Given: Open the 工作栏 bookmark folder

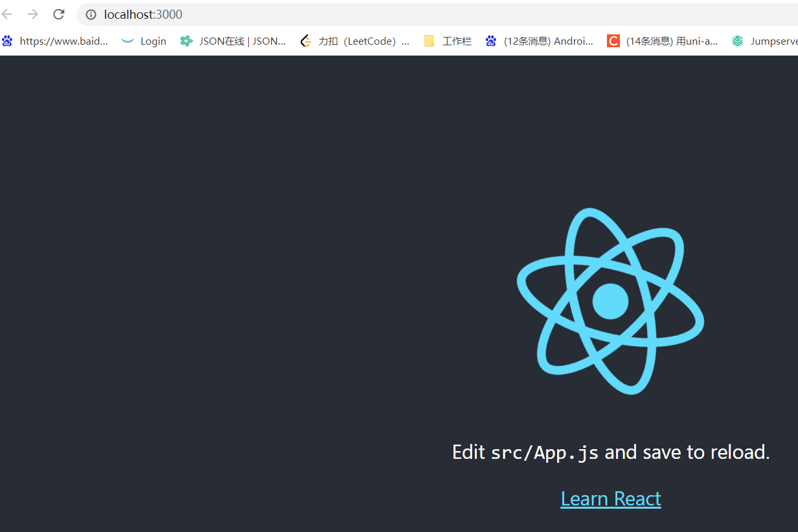Looking at the screenshot, I should (x=448, y=41).
